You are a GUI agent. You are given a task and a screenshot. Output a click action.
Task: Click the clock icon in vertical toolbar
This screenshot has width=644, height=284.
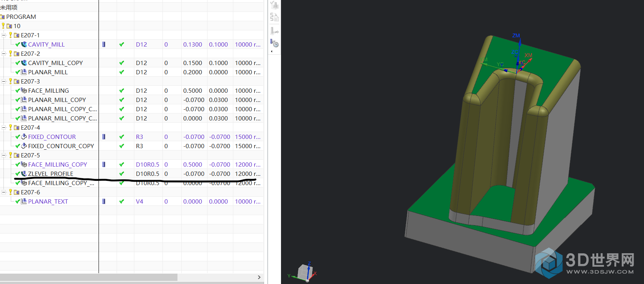(274, 43)
